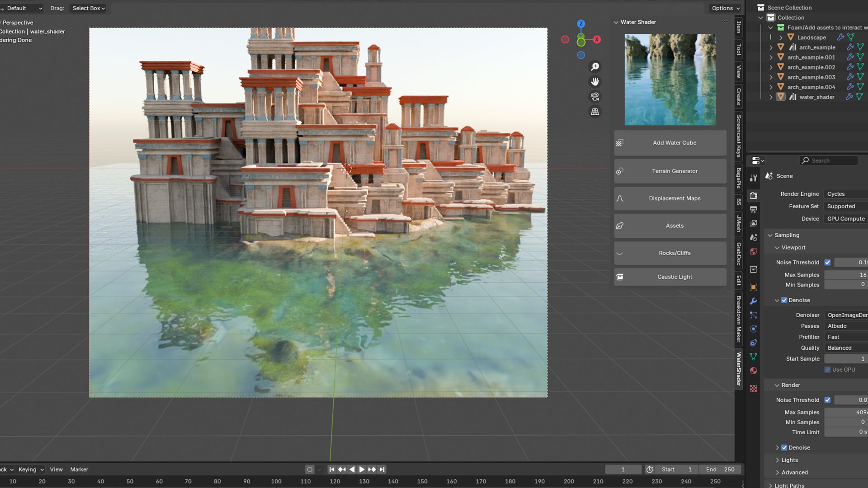Select the hand pan-view gizmo

[x=595, y=81]
